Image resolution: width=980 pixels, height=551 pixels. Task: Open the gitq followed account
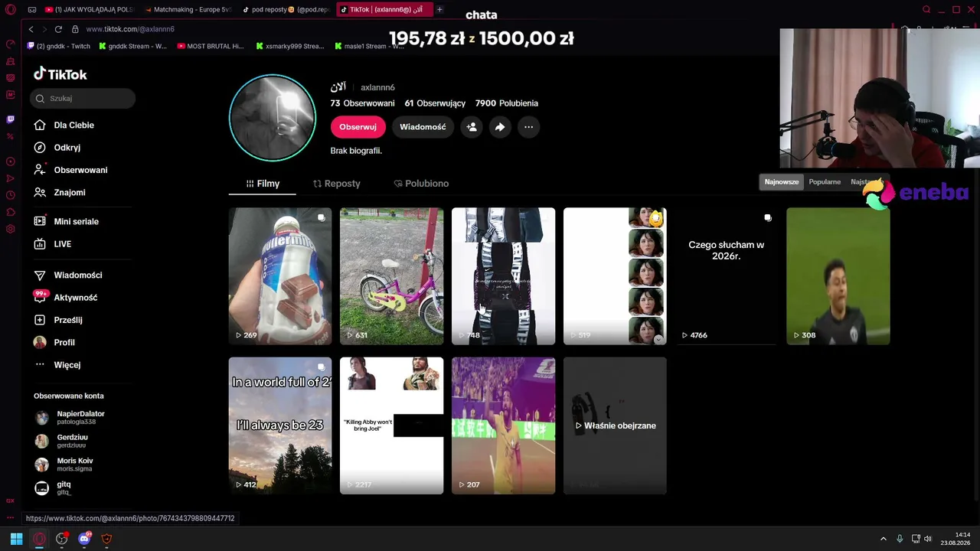coord(53,487)
